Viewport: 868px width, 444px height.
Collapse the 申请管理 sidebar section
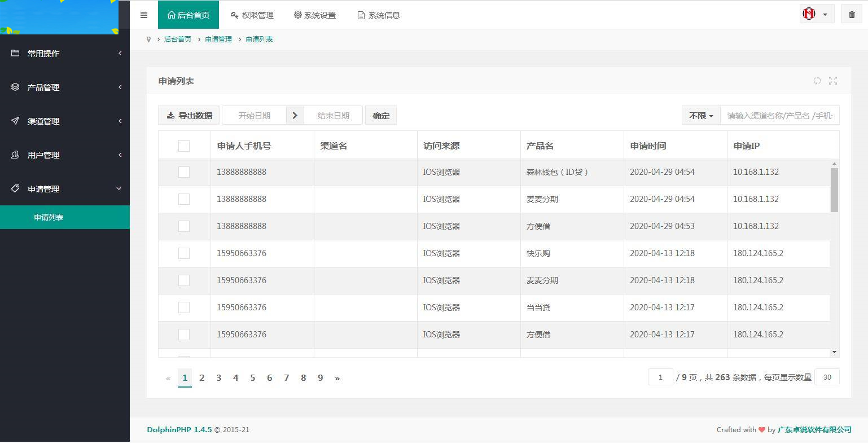click(65, 188)
